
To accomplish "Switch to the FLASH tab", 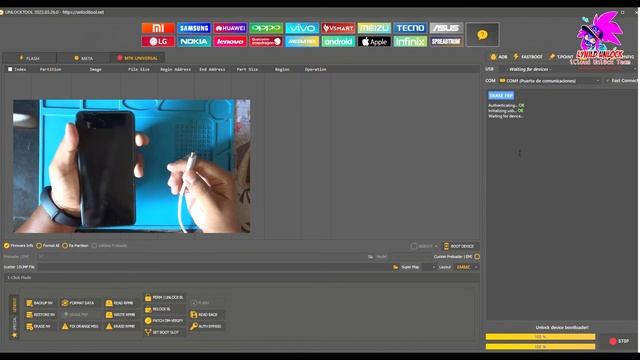I will point(29,58).
